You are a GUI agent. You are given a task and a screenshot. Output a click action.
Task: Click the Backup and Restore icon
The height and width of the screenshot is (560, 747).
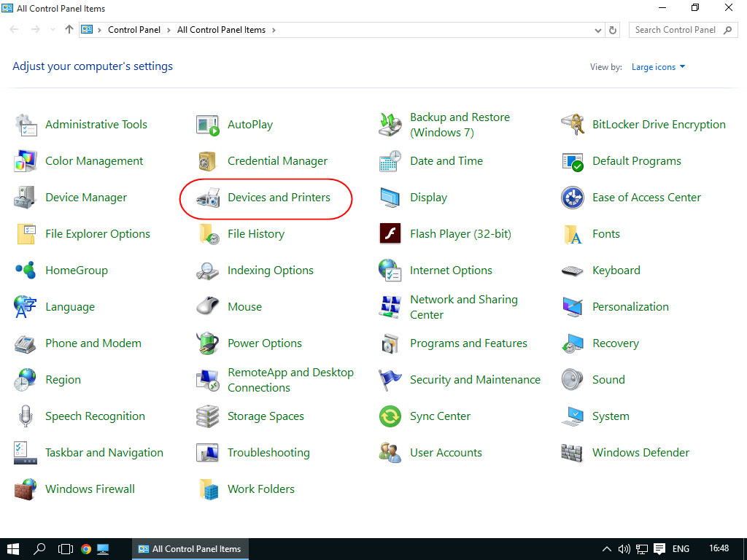click(x=390, y=125)
